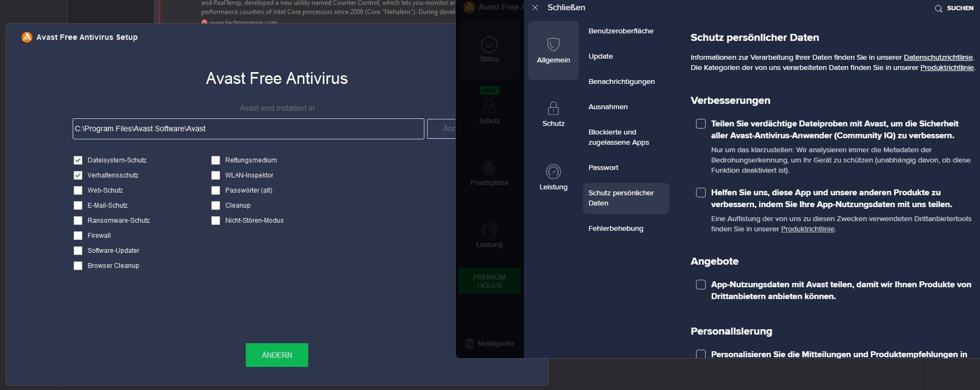Click the Mobilgeräte phone icon
The width and height of the screenshot is (980, 390).
point(469,344)
